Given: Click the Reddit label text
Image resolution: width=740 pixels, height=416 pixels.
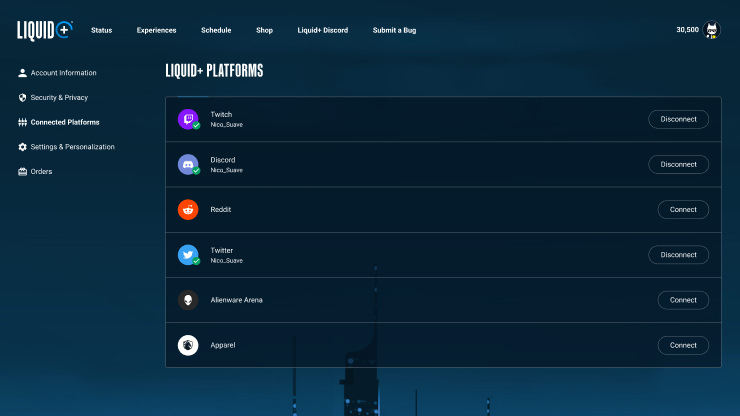Looking at the screenshot, I should (221, 210).
